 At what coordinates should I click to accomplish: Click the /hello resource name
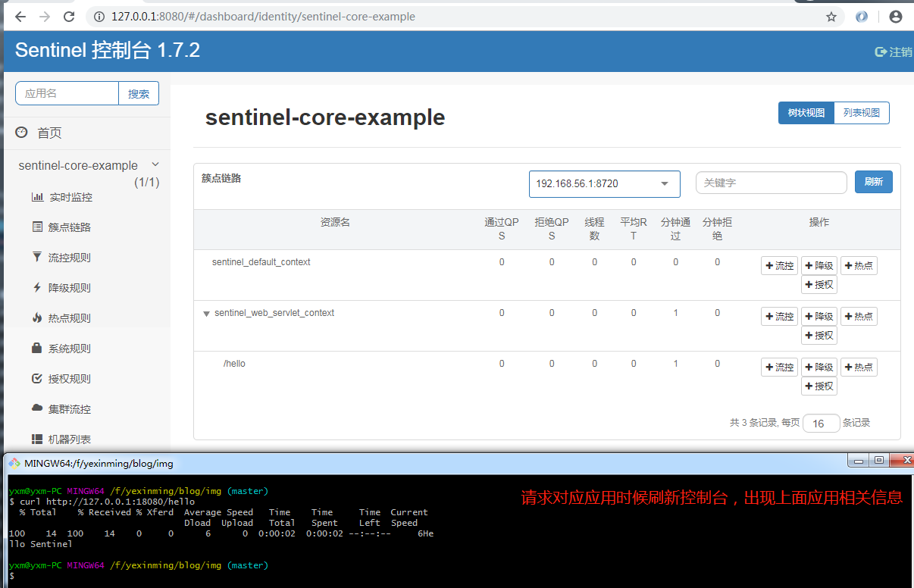pyautogui.click(x=234, y=364)
